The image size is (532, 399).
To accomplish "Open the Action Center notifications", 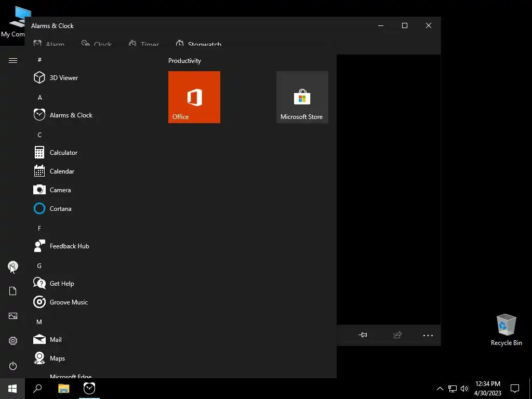I will point(515,389).
